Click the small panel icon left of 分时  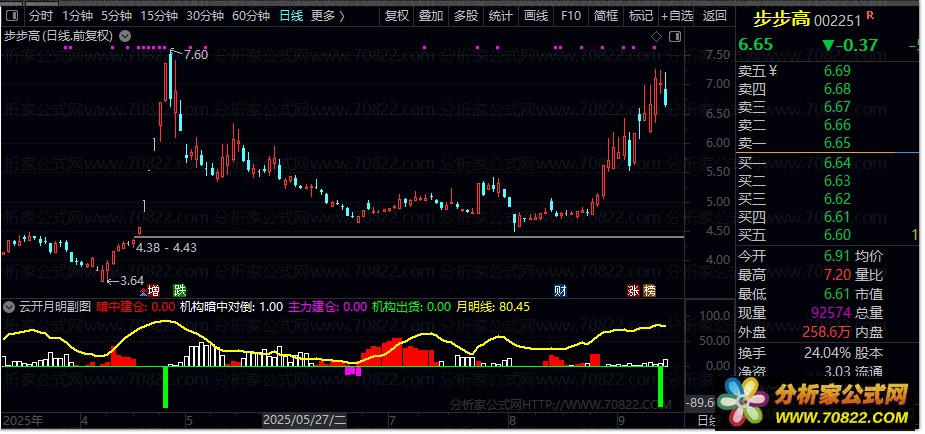pyautogui.click(x=12, y=16)
